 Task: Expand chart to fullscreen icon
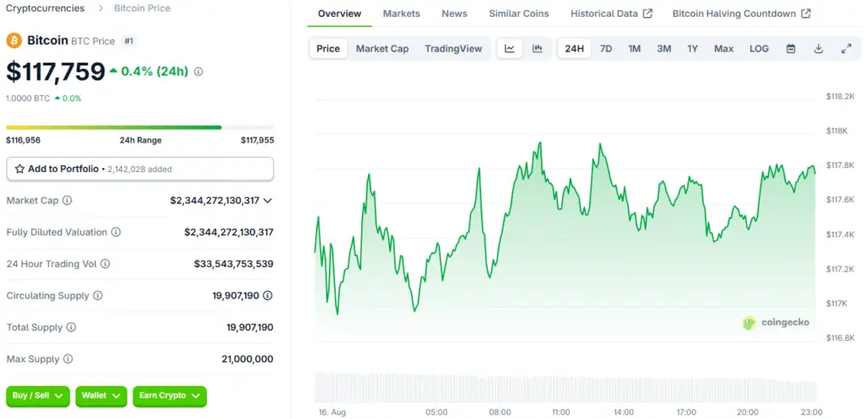(847, 49)
